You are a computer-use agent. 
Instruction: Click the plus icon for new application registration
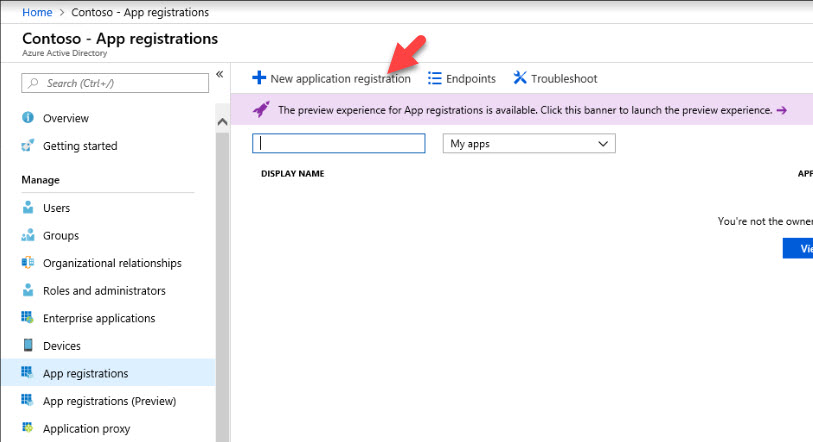click(x=259, y=78)
